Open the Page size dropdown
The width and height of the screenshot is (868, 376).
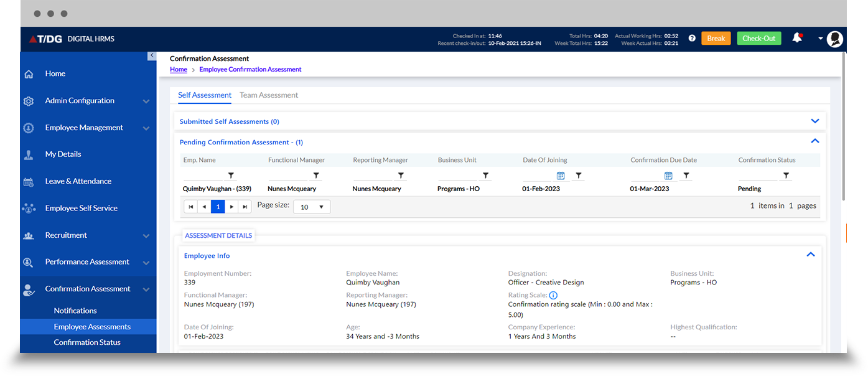coord(312,207)
